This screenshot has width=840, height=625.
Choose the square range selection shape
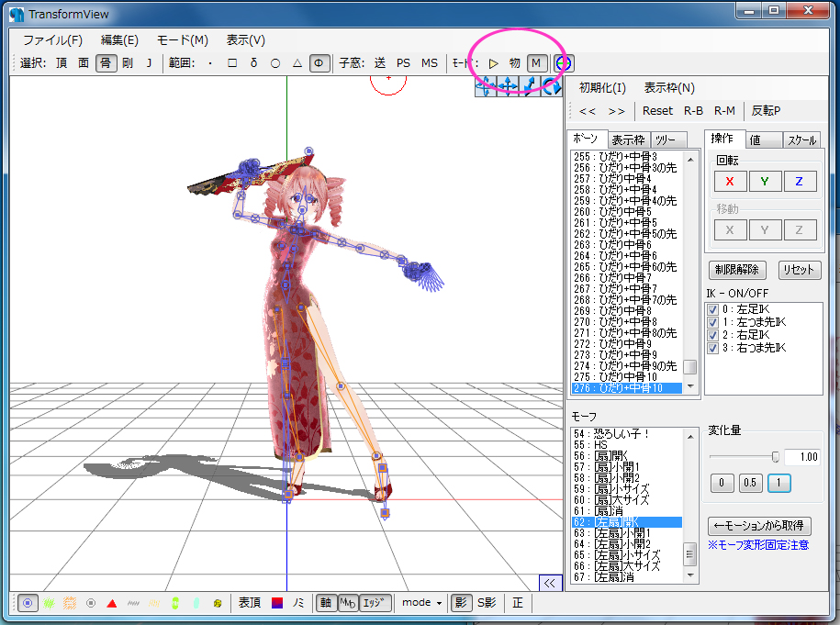pos(232,63)
